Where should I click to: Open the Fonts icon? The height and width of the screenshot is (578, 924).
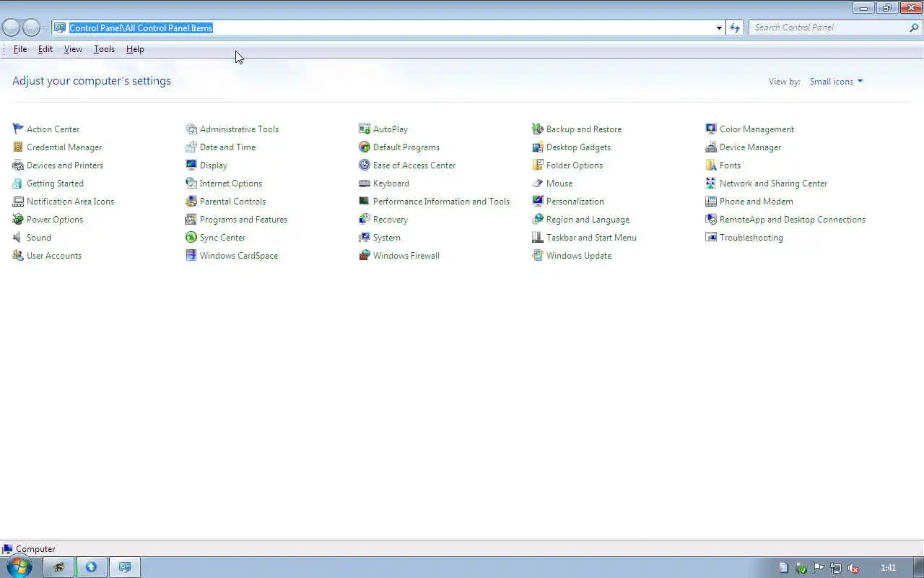(711, 165)
